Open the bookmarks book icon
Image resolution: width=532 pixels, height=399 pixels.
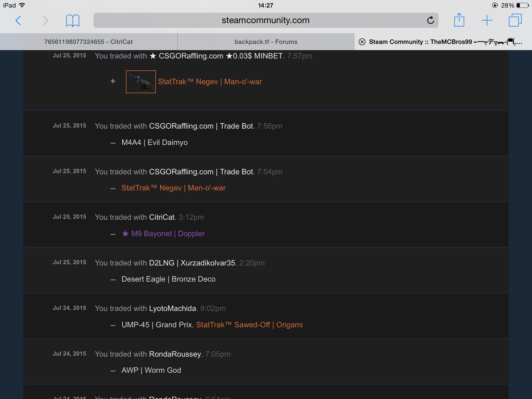[x=72, y=21]
